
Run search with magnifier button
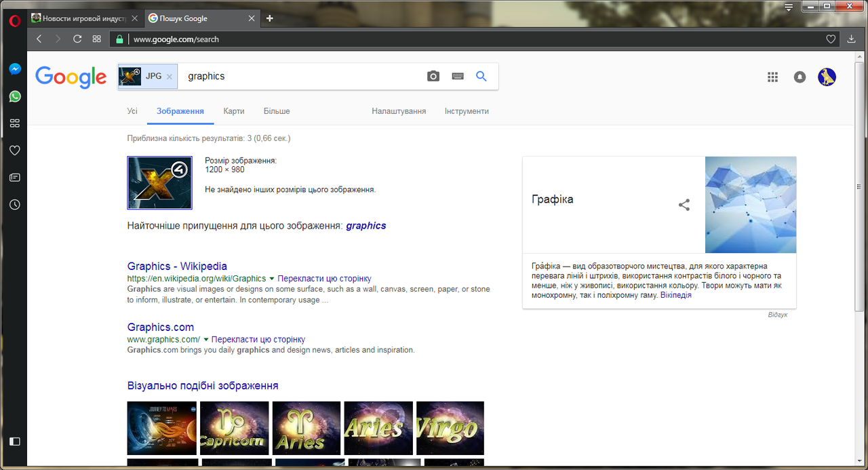pyautogui.click(x=481, y=77)
